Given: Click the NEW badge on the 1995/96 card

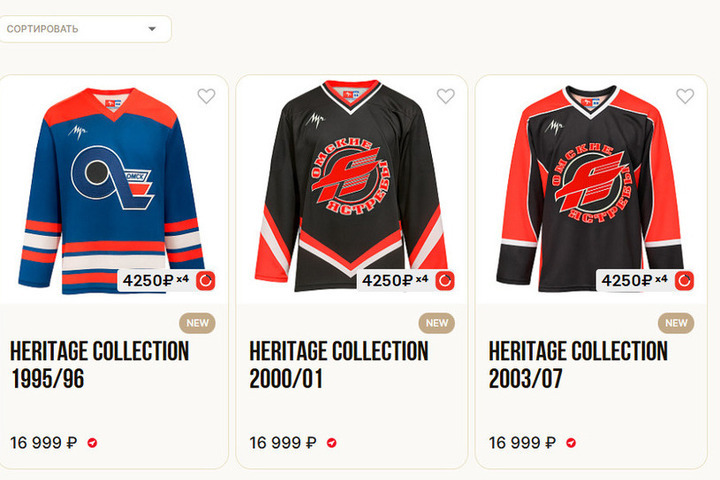Looking at the screenshot, I should click(198, 323).
